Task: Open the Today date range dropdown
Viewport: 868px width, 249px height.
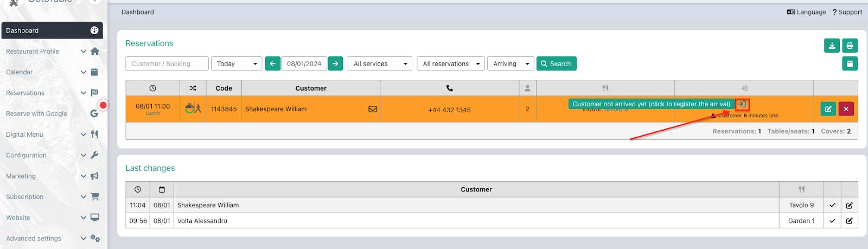Action: (x=237, y=64)
